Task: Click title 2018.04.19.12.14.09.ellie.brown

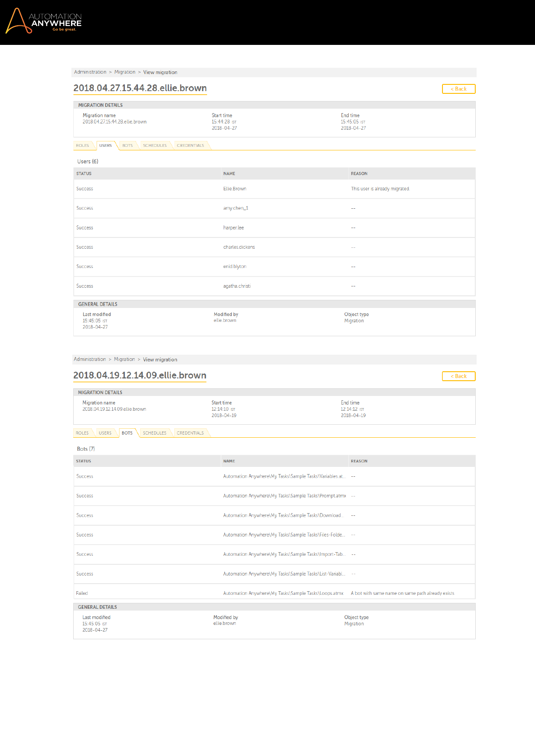Action: point(140,375)
